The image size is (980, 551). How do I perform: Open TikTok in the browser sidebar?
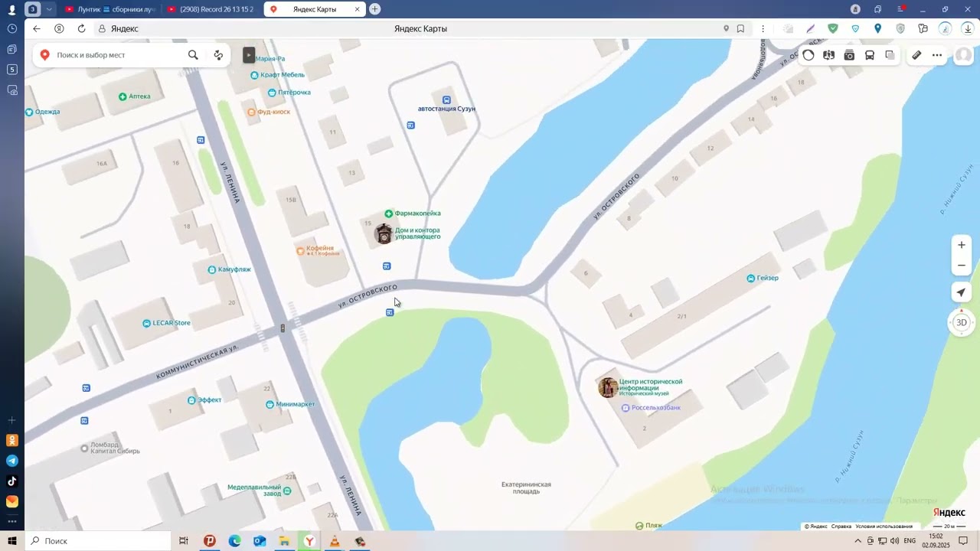(x=12, y=481)
